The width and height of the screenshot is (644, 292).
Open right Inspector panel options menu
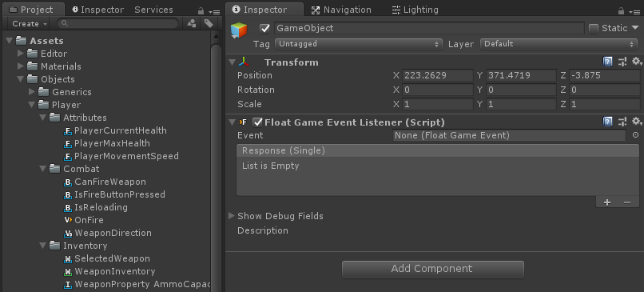[634, 12]
